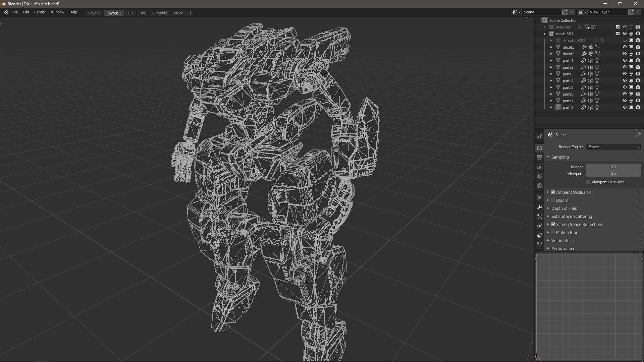Image resolution: width=644 pixels, height=362 pixels.
Task: Expand the parts2 object in outliner
Action: pyautogui.click(x=551, y=67)
